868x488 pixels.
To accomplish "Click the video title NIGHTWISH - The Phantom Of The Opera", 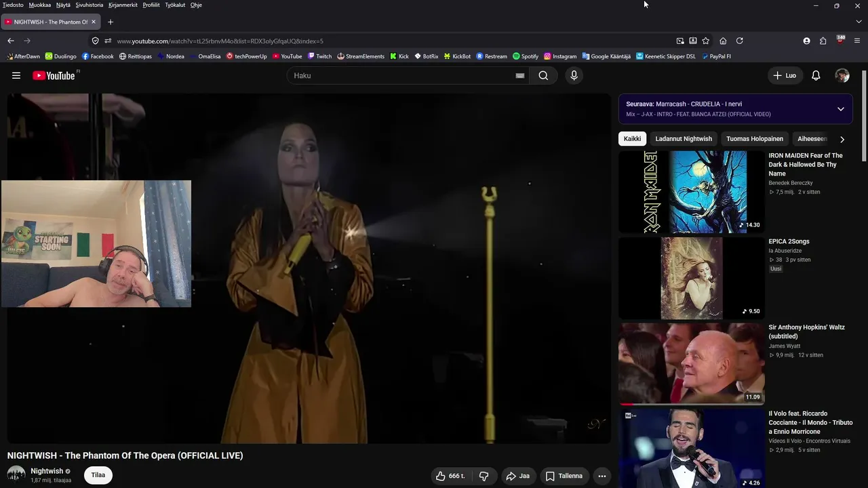I will [125, 455].
